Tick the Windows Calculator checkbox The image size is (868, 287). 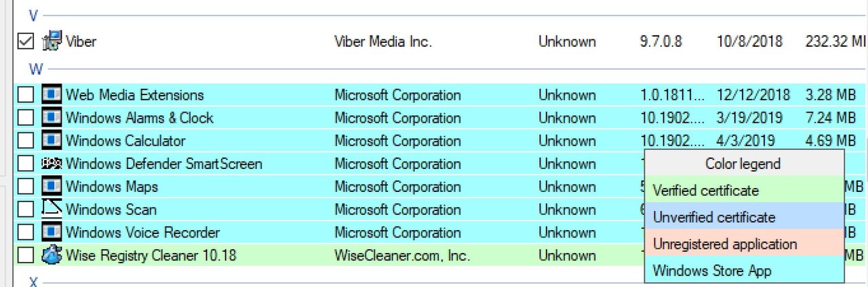coord(25,141)
